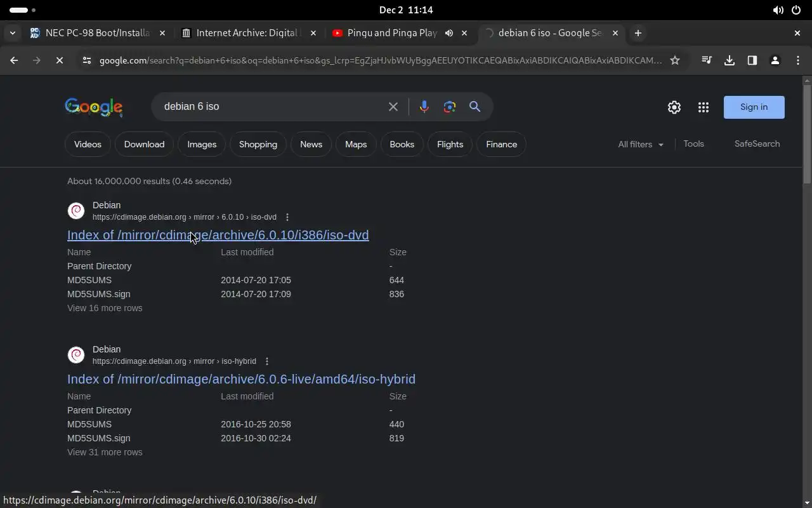Stop loading the page
812x508 pixels.
pos(59,60)
